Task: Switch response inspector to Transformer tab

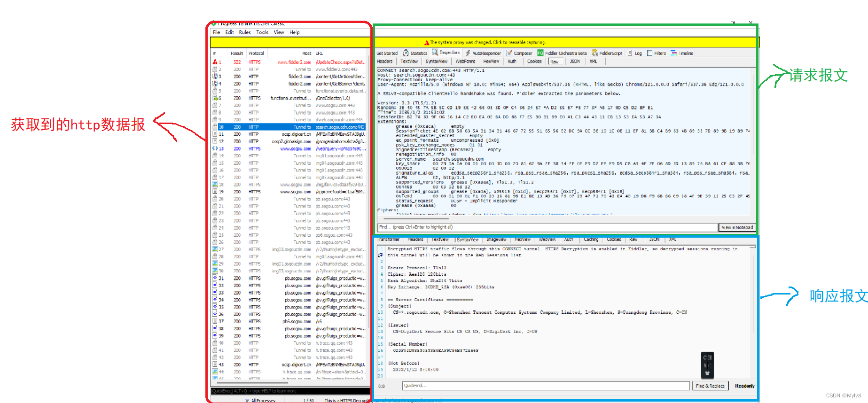Action: pos(388,240)
